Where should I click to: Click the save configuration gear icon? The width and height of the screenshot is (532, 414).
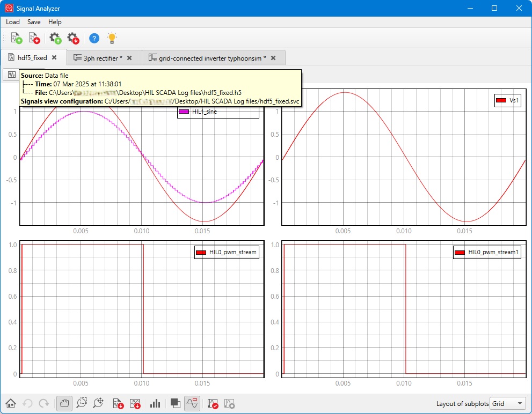point(72,38)
